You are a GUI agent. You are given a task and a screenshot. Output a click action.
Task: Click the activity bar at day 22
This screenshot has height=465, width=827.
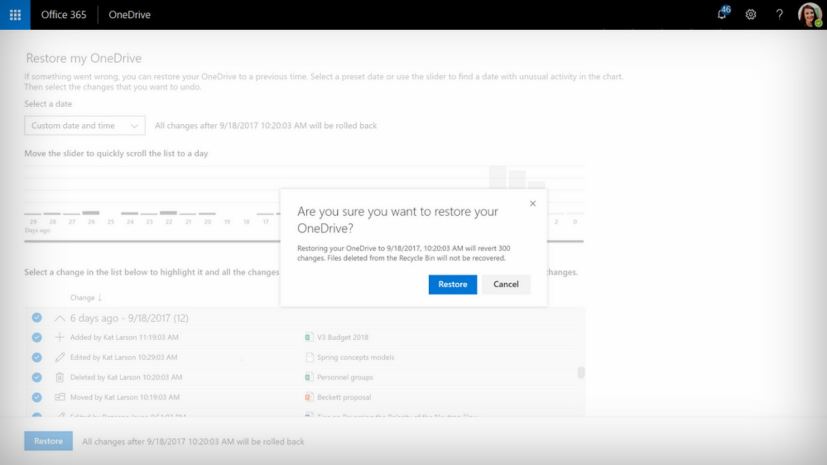pos(168,213)
